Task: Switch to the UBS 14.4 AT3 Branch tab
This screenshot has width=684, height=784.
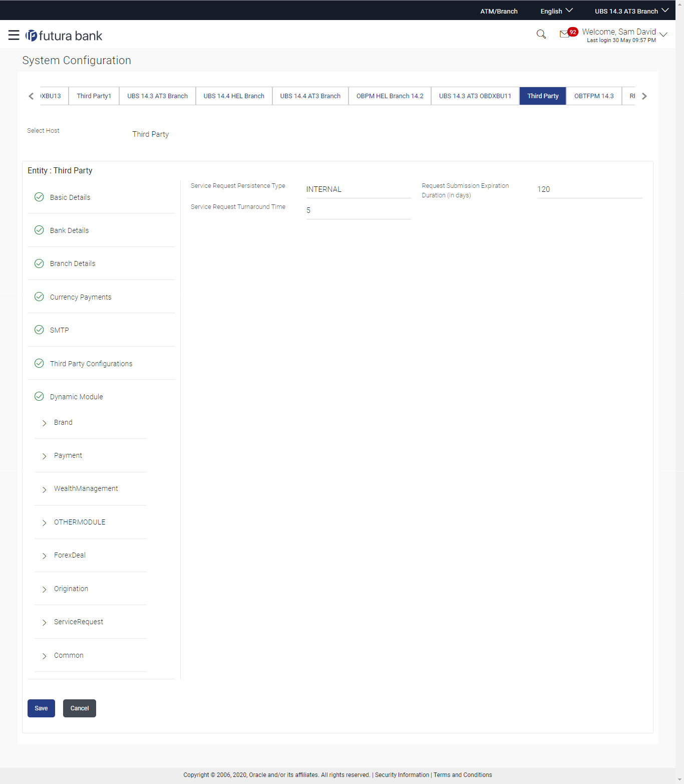Action: point(310,96)
